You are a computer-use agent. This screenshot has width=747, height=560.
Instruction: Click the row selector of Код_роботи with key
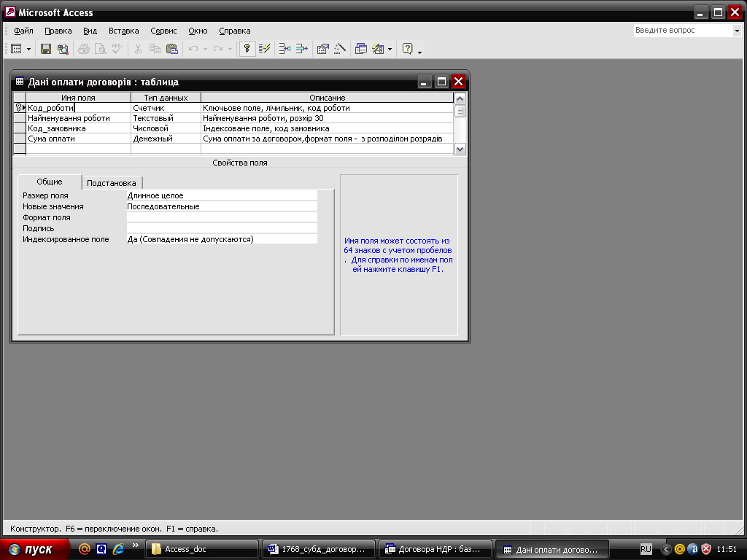[x=20, y=108]
